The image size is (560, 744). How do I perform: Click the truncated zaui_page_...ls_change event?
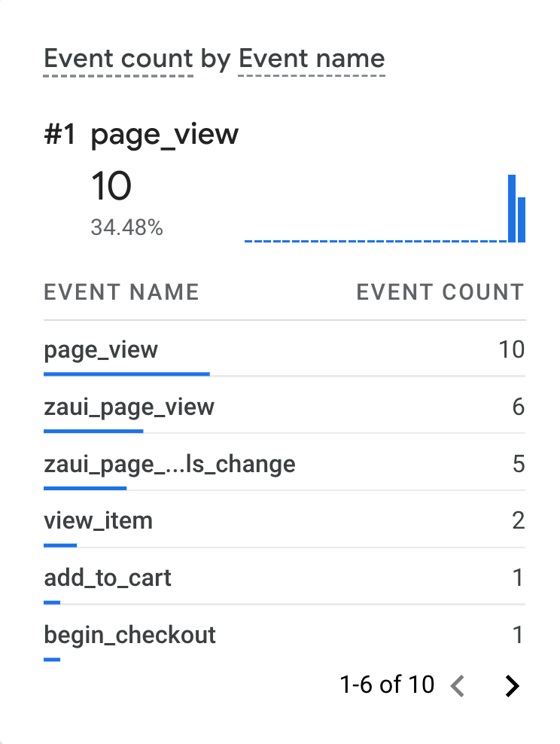(x=169, y=464)
